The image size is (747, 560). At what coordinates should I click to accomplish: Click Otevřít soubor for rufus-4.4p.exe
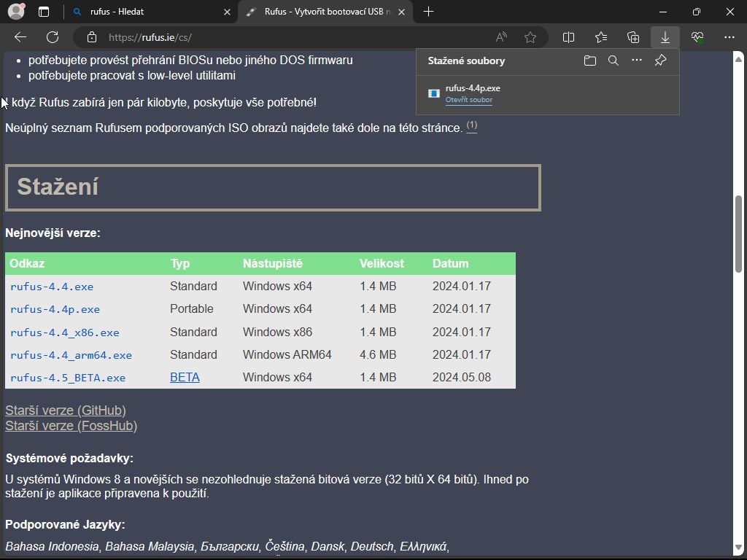tap(469, 100)
